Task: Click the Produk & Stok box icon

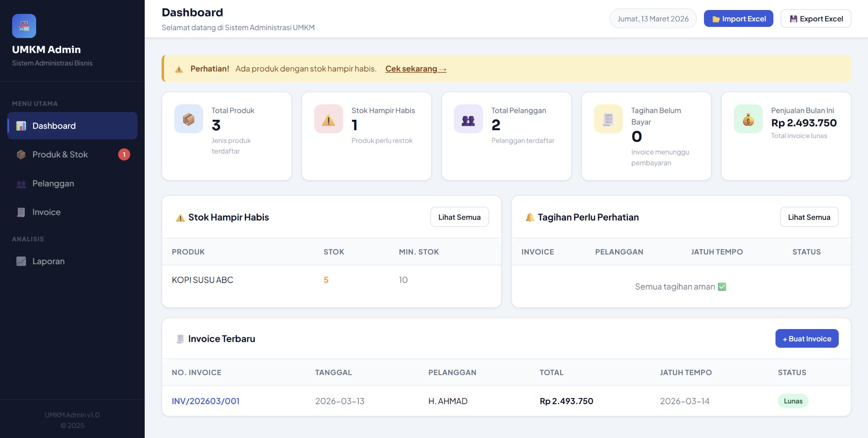Action: (20, 154)
